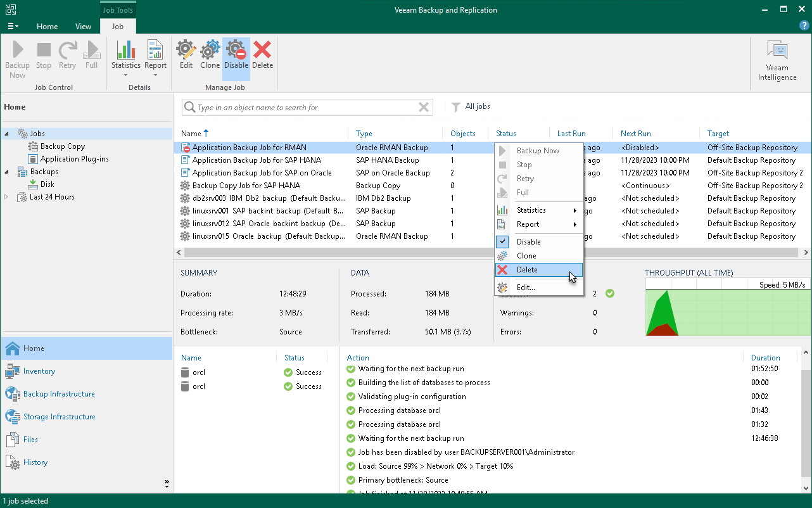The height and width of the screenshot is (508, 812).
Task: Toggle Disable option in context menu
Action: 528,242
